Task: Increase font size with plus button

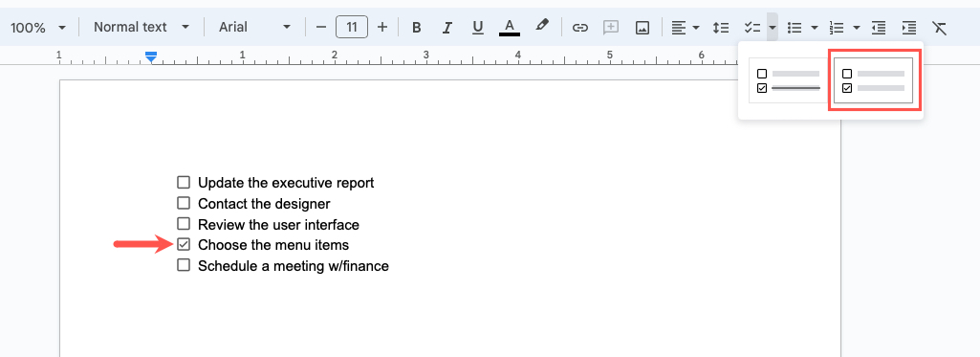Action: (382, 28)
